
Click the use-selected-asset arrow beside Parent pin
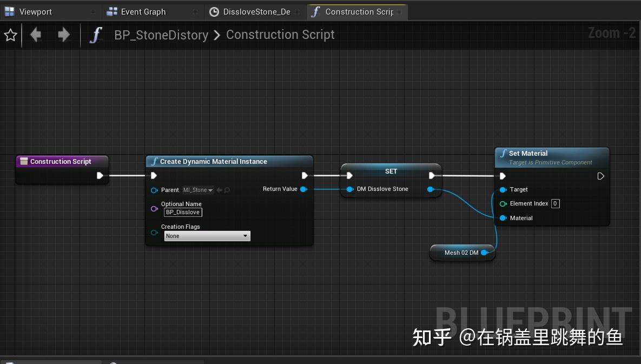[x=219, y=190]
